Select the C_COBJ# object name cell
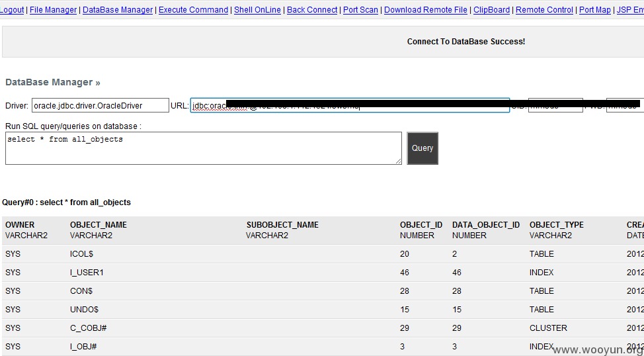644x356 pixels. coord(89,328)
